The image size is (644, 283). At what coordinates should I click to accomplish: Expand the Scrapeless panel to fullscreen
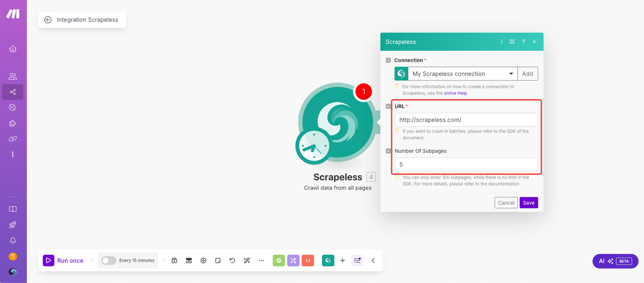pos(512,42)
